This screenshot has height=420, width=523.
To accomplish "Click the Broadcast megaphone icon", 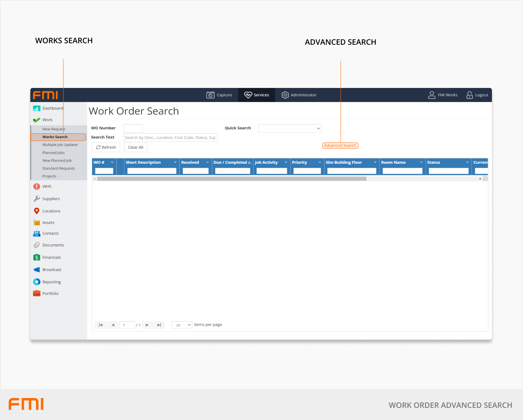I will [37, 270].
